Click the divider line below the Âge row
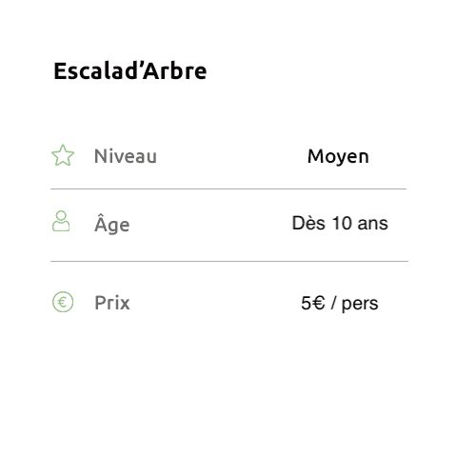The image size is (476, 476). tap(229, 261)
